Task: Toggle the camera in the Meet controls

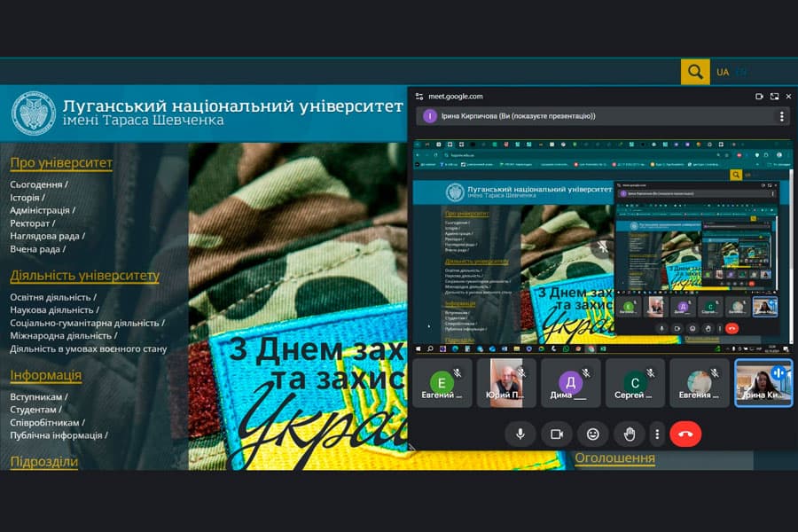Action: pos(557,434)
